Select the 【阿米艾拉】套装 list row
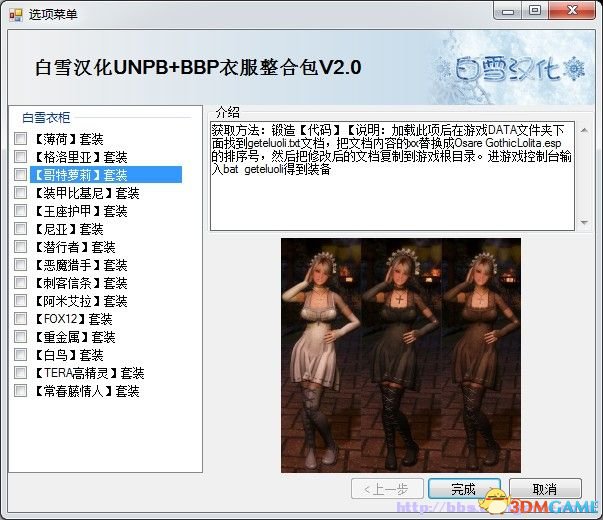603x520 pixels. point(81,301)
